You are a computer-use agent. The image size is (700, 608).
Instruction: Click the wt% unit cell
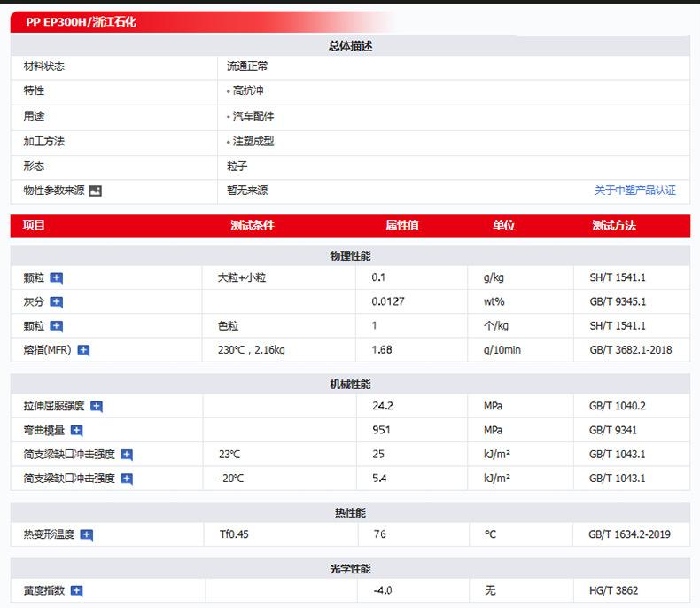pyautogui.click(x=494, y=301)
